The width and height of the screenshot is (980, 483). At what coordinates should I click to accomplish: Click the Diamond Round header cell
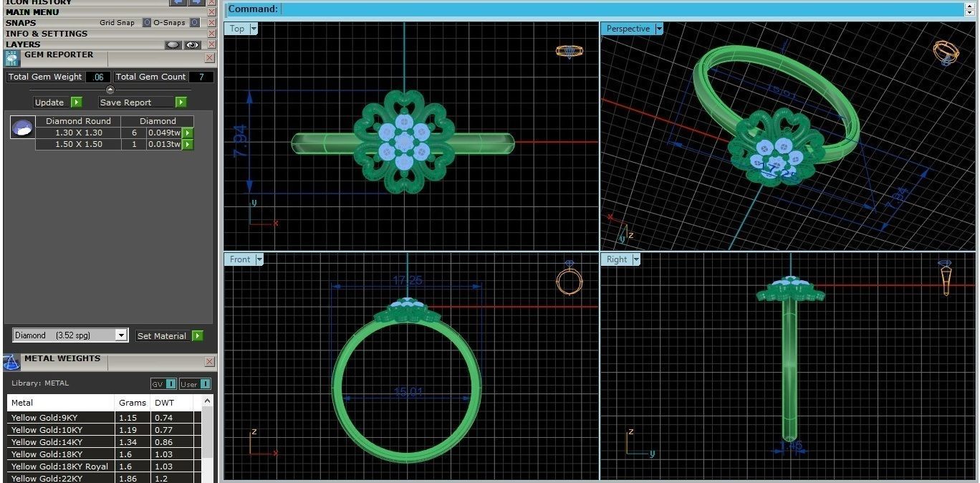pos(79,121)
